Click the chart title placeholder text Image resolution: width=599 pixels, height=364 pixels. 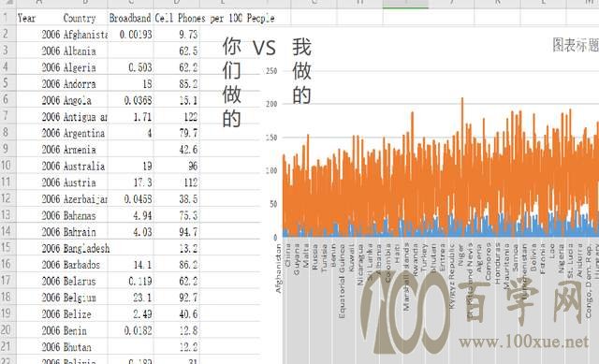tap(576, 45)
